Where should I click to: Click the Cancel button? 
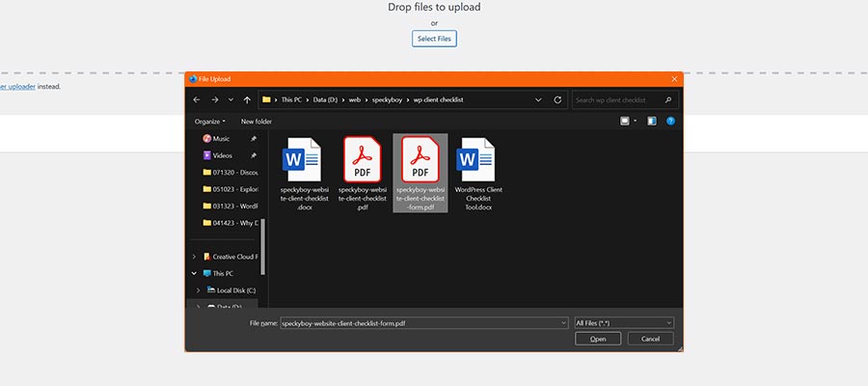(650, 339)
